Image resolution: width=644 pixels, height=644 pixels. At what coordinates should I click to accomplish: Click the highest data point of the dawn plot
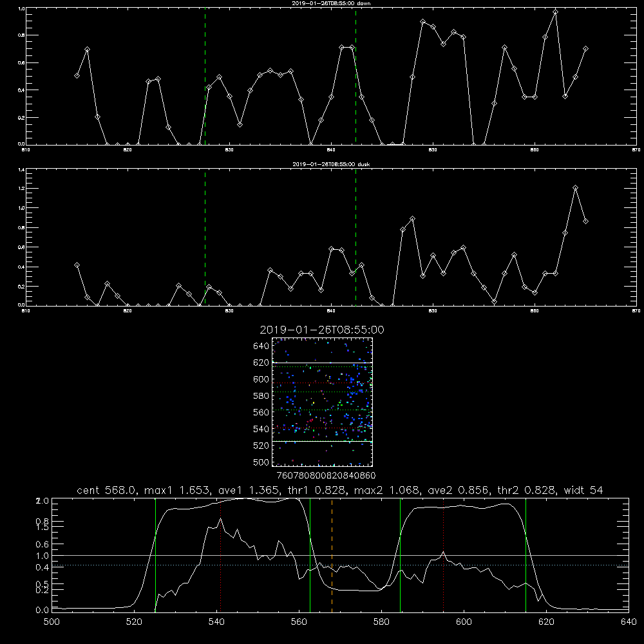(x=555, y=12)
